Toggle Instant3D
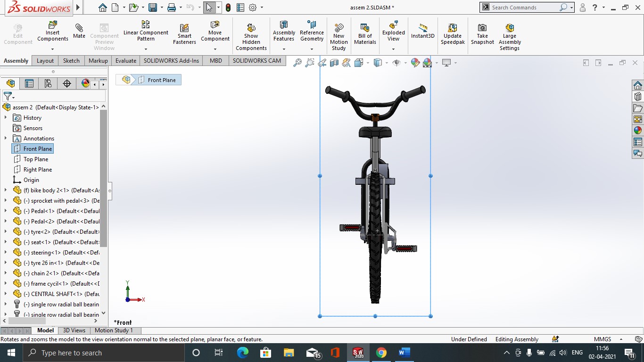 (x=422, y=31)
